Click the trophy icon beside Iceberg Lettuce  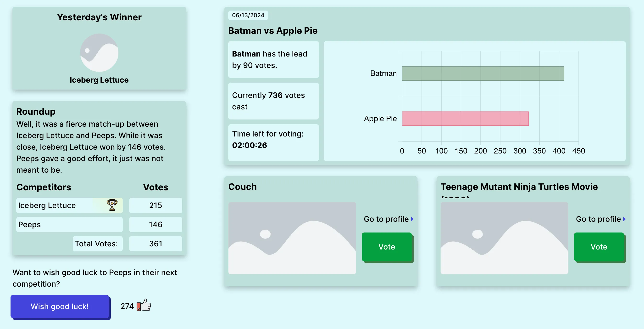click(112, 205)
